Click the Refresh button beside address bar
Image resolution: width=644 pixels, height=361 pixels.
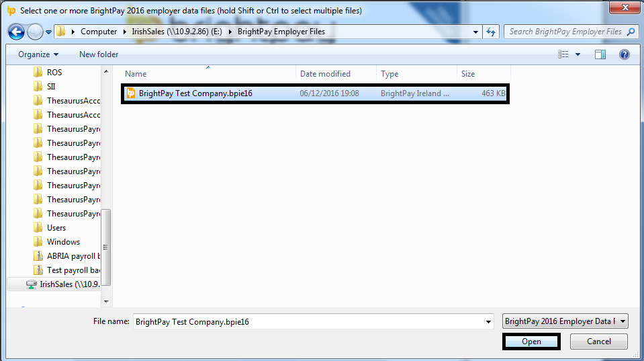491,32
